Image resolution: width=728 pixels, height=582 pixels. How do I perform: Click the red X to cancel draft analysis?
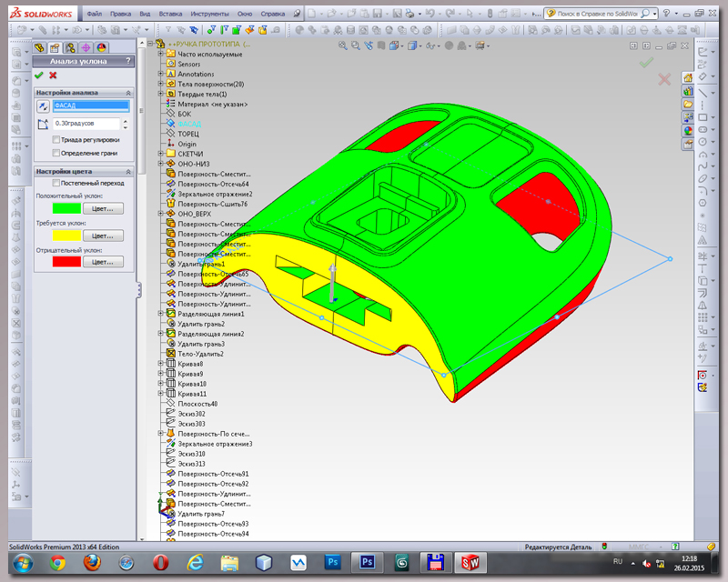(x=53, y=75)
